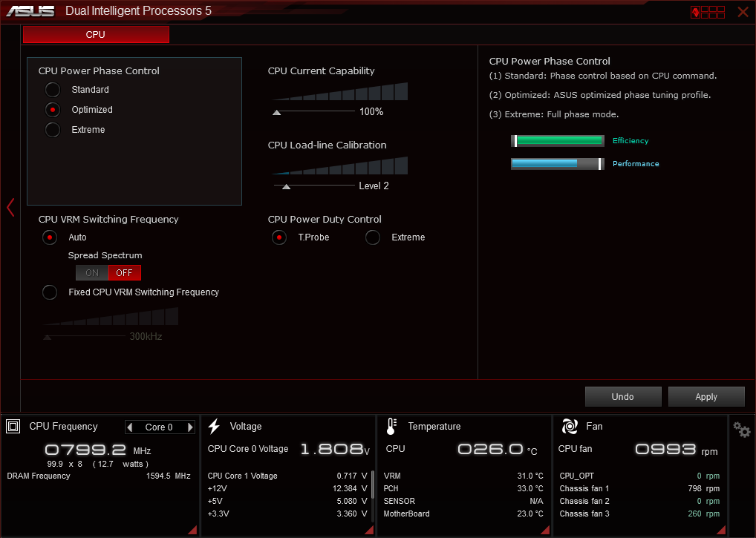Viewport: 756px width, 538px height.
Task: Select Extreme power duty control
Action: point(373,237)
